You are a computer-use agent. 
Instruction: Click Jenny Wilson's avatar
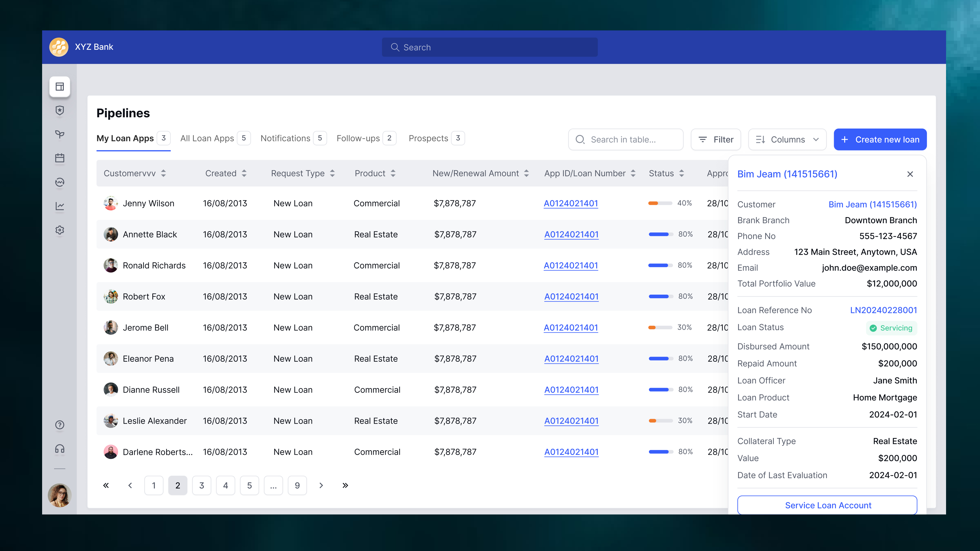coord(111,204)
